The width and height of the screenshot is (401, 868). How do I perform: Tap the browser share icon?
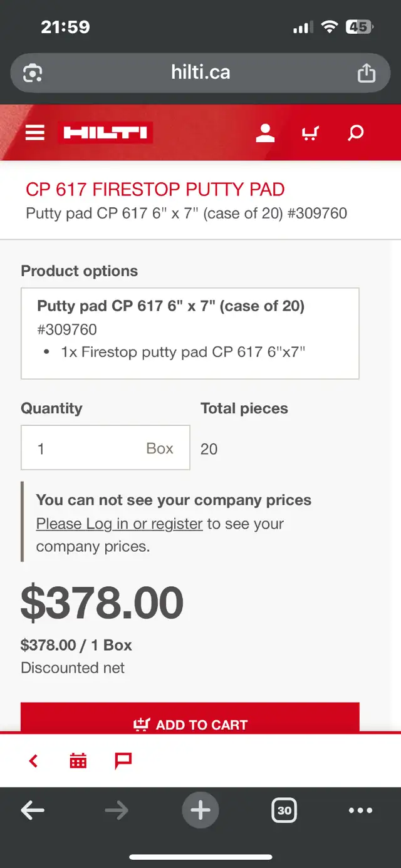367,73
